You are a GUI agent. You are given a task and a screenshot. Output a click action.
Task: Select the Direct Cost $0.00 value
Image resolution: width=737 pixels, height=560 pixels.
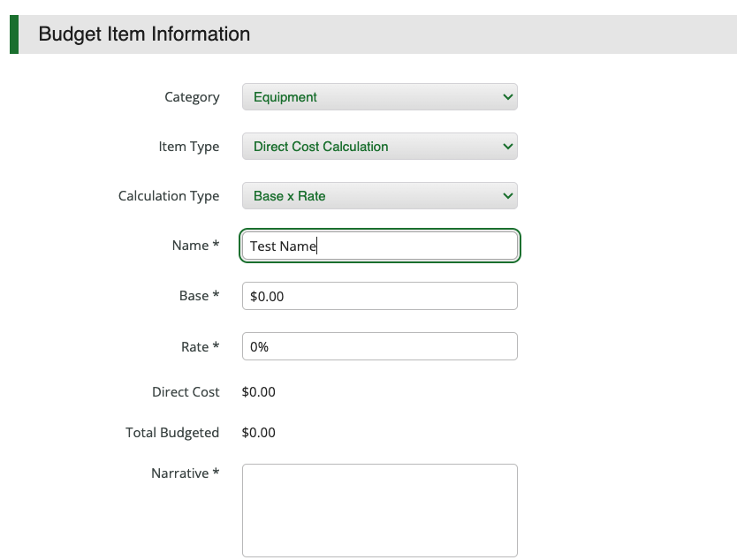tap(259, 392)
